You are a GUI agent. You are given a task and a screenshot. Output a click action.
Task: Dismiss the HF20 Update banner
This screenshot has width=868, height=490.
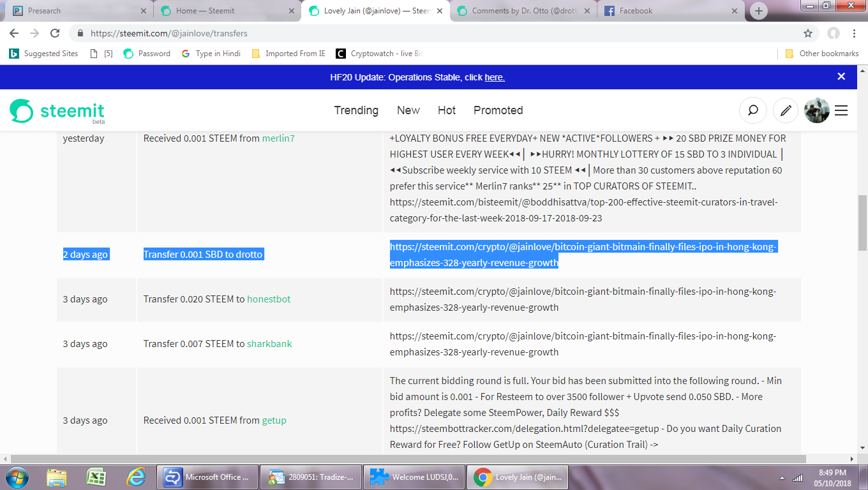pyautogui.click(x=841, y=77)
